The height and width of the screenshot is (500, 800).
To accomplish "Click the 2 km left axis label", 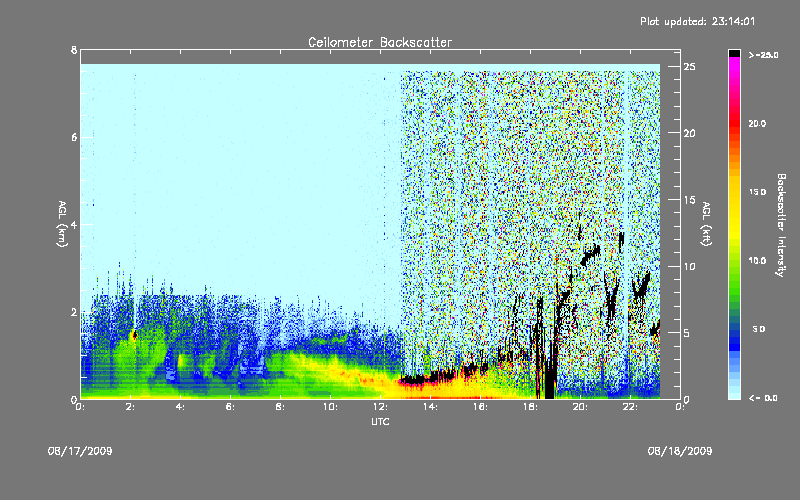I will [74, 312].
